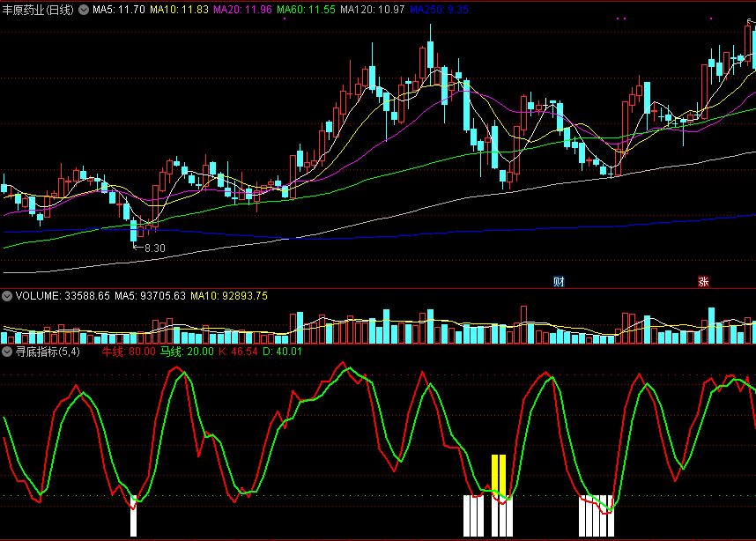Click the K: 46.54 value

tap(238, 352)
